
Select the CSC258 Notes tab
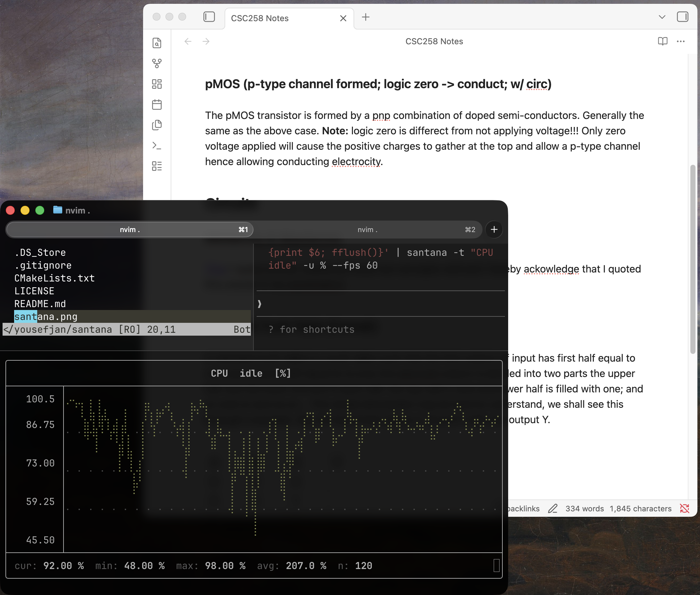(260, 18)
